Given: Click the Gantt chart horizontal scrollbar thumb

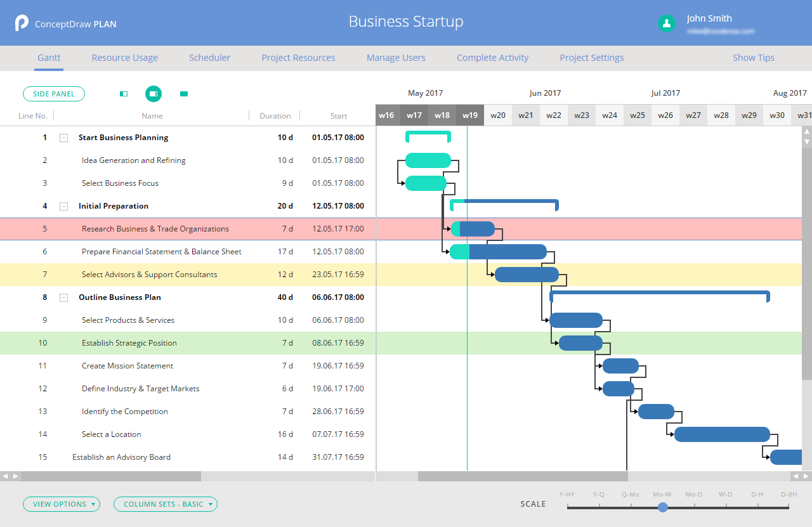Looking at the screenshot, I should (x=522, y=476).
